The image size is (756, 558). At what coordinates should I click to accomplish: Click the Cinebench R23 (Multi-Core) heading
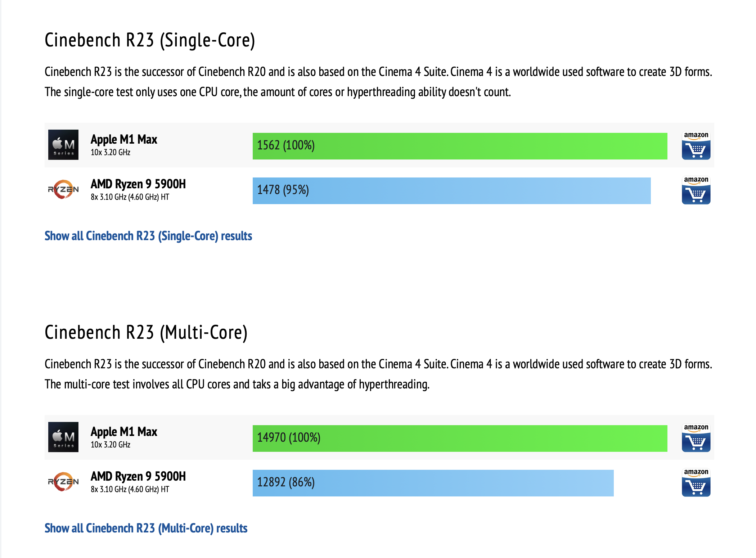(146, 333)
